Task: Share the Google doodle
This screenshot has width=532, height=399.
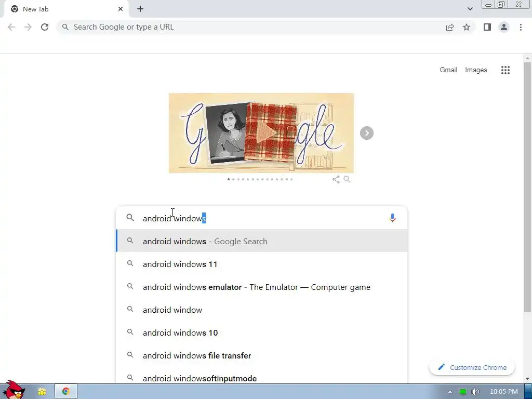Action: 336,179
